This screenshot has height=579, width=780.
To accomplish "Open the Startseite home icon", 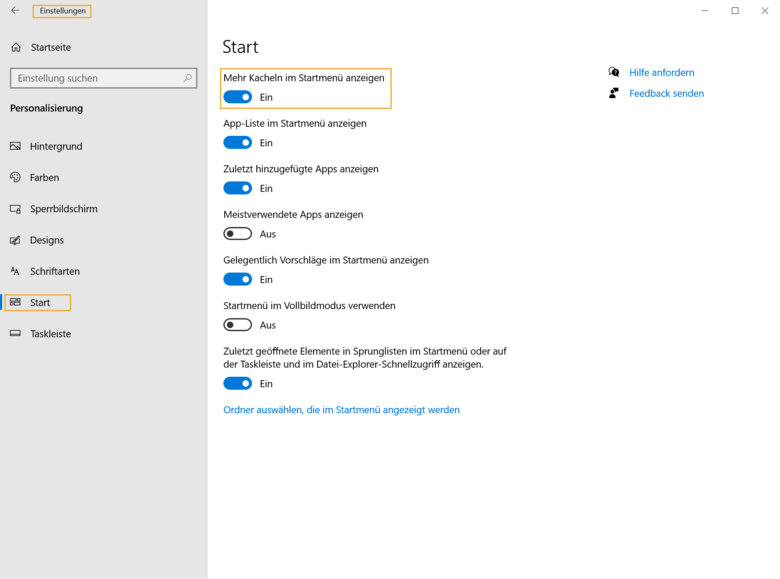I will click(16, 47).
